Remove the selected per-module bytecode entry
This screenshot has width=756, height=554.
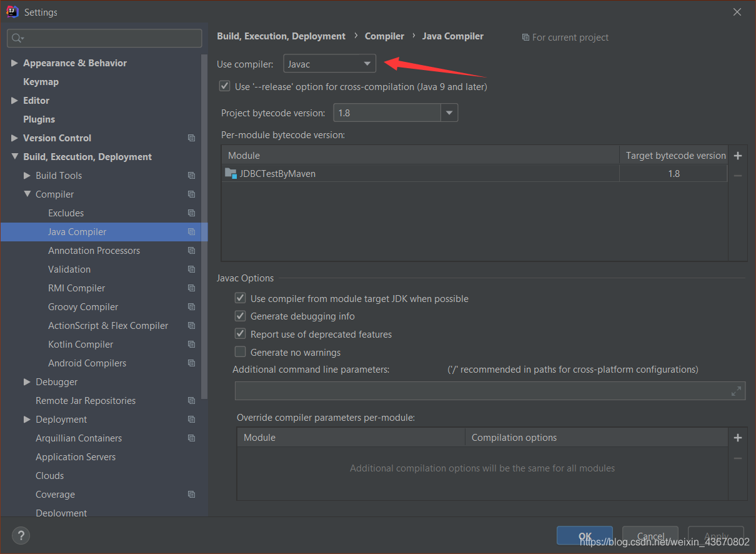[x=737, y=176]
